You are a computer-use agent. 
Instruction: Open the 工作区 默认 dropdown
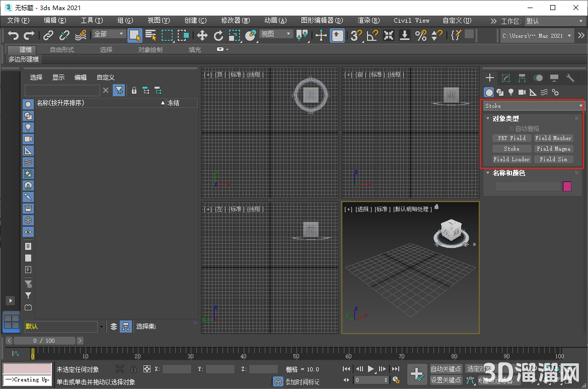[x=554, y=21]
